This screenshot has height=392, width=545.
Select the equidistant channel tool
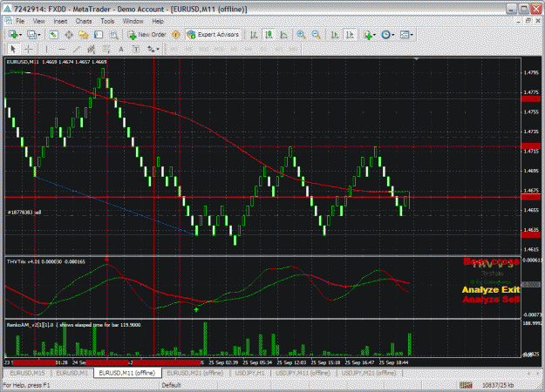[x=91, y=50]
